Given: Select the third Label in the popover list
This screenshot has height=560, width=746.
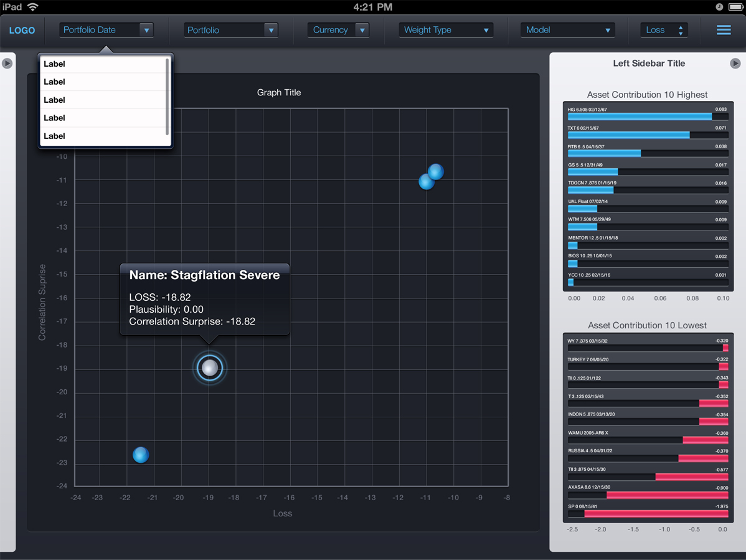Looking at the screenshot, I should click(x=104, y=100).
